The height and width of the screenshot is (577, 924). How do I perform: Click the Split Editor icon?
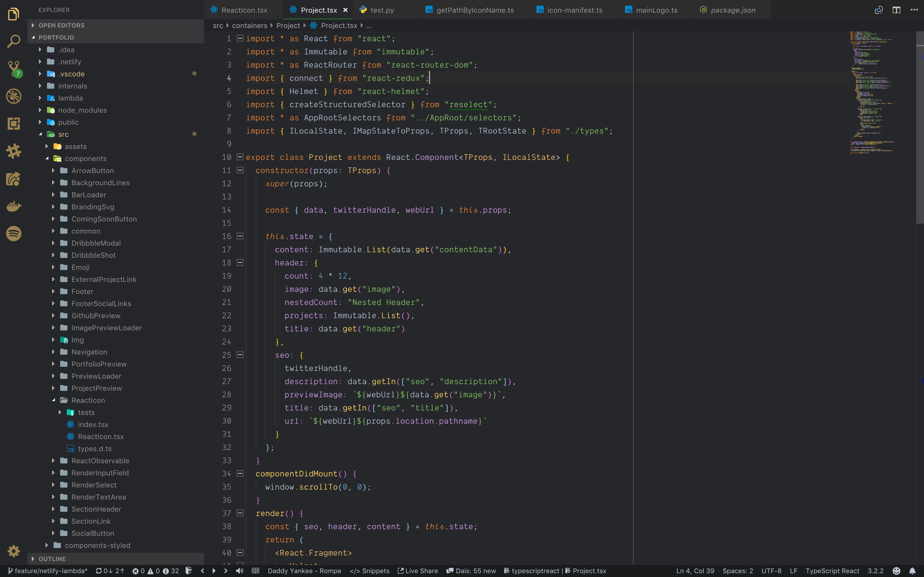pyautogui.click(x=896, y=10)
